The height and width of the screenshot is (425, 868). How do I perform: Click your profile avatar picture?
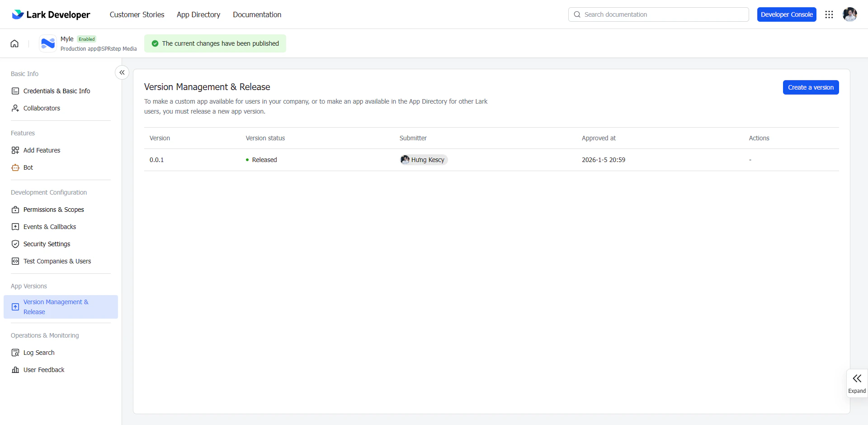point(850,14)
